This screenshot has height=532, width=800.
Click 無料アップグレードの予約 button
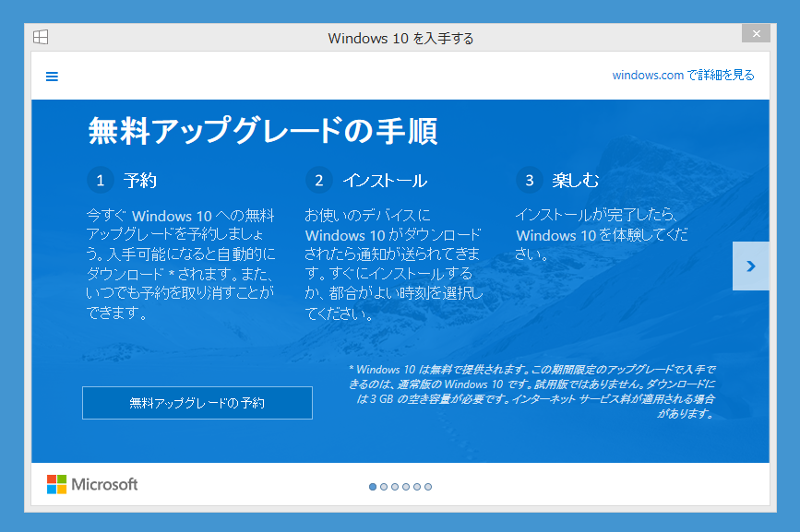197,403
